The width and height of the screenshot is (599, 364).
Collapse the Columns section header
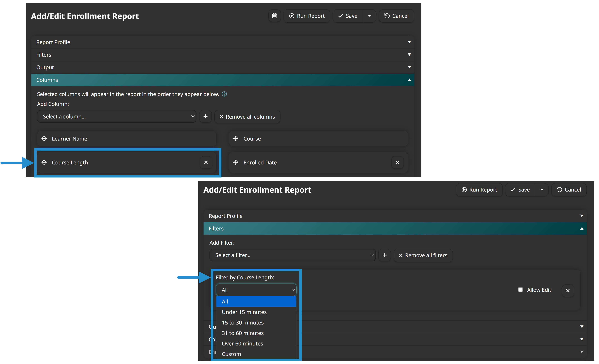coord(222,80)
